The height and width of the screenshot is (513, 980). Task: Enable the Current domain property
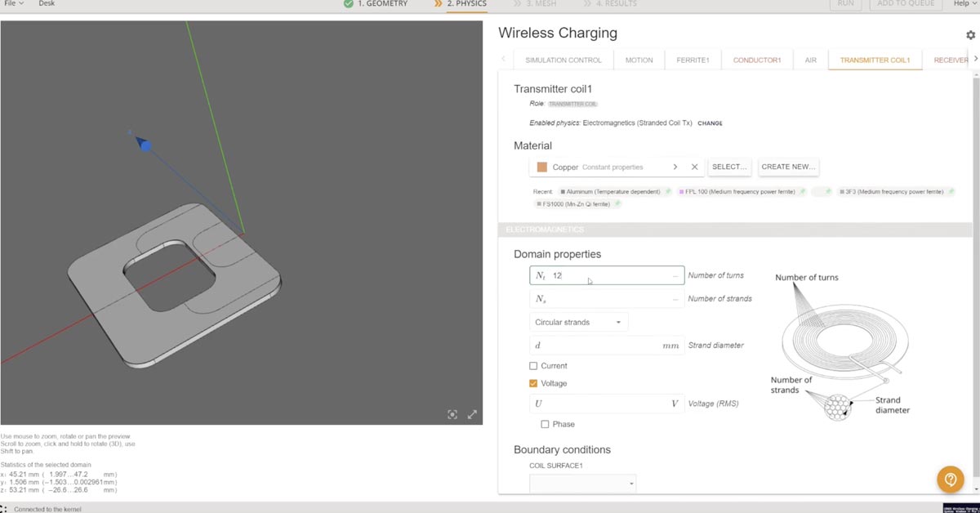pos(532,365)
